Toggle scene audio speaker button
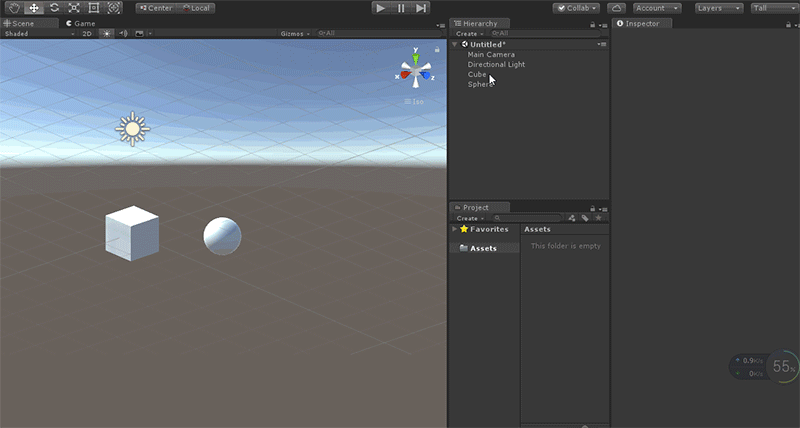800x428 pixels. click(123, 33)
